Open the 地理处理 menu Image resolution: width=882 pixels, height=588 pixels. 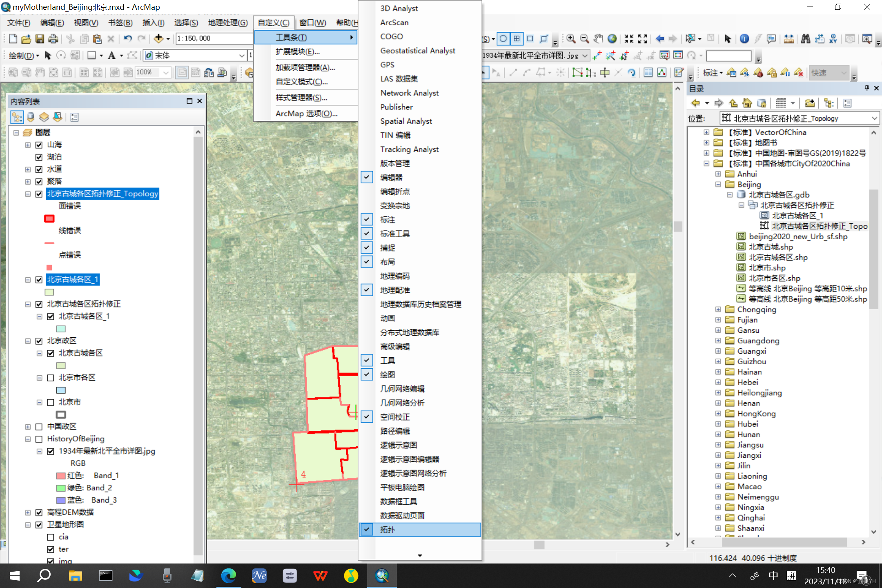coord(227,22)
